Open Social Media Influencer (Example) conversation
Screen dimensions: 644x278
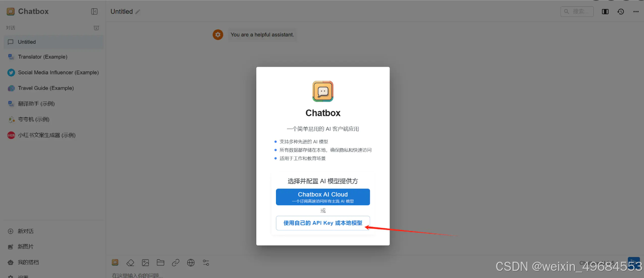54,72
